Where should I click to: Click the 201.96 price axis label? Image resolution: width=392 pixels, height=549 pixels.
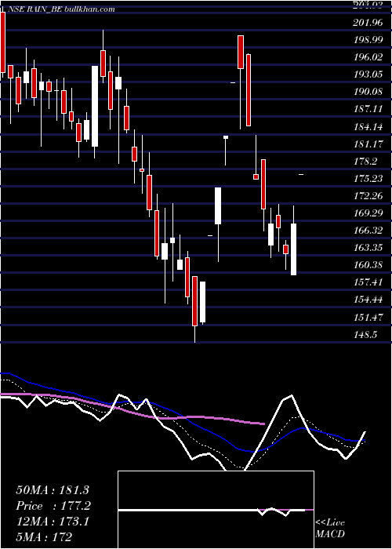(366, 23)
